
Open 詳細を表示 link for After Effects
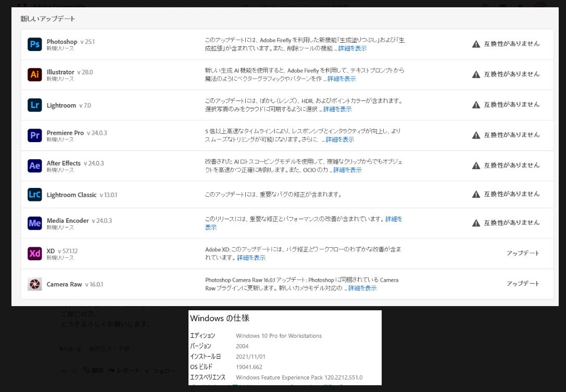(x=347, y=170)
